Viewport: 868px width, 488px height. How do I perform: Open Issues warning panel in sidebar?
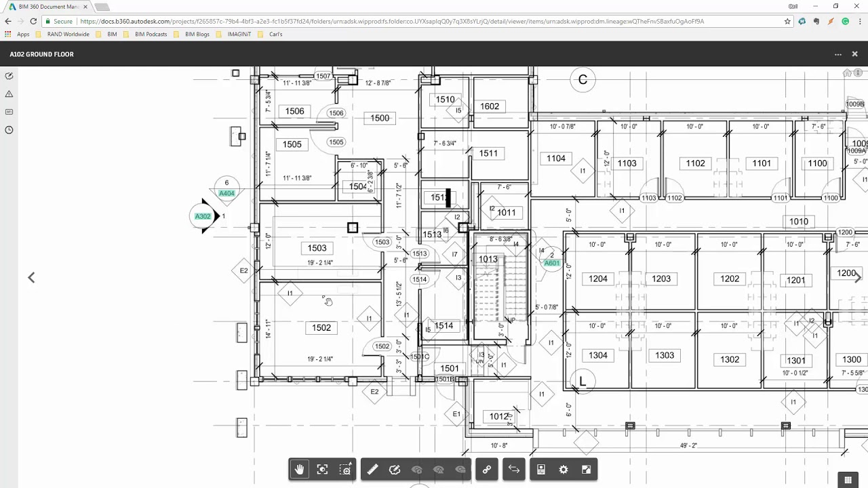click(9, 94)
